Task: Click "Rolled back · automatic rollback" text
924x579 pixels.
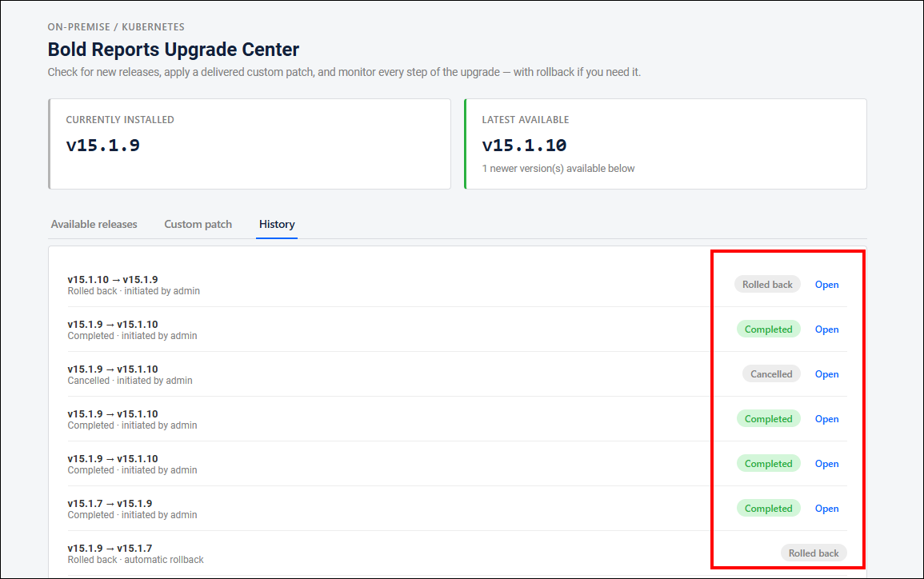Action: pos(135,560)
